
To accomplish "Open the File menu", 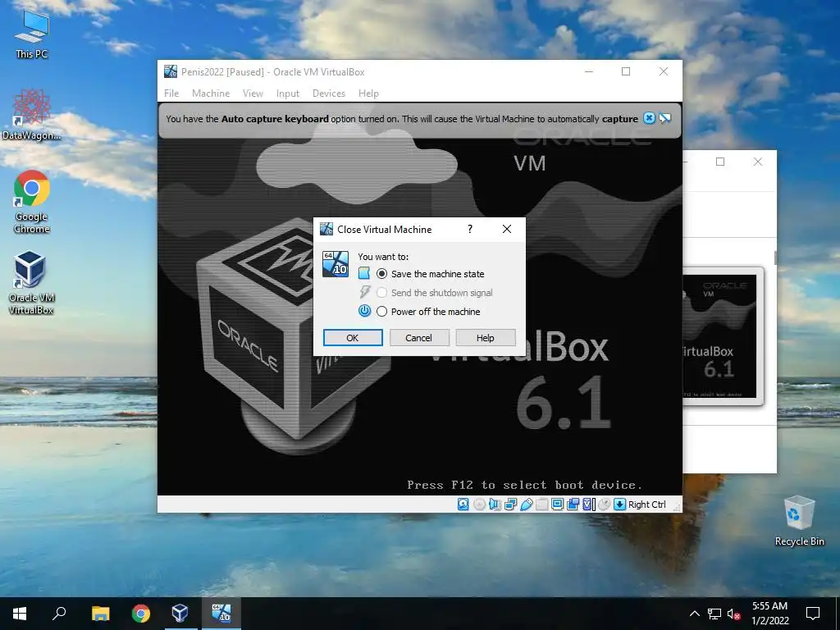I will click(x=171, y=94).
